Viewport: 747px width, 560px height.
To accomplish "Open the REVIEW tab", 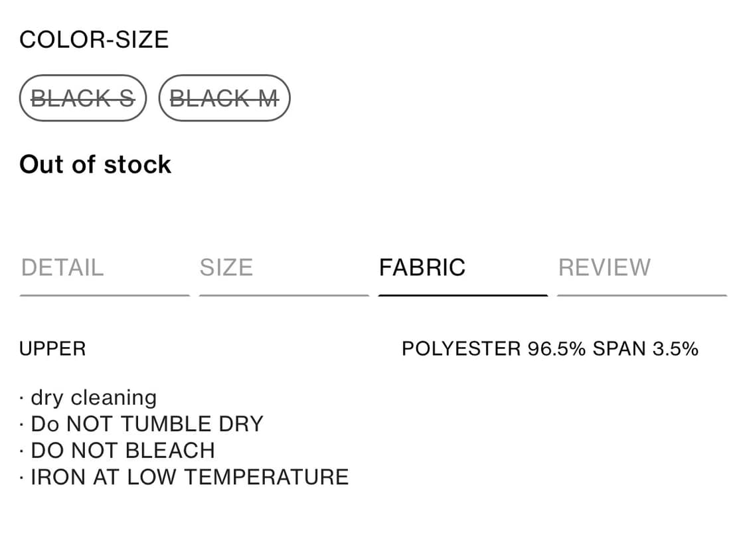I will coord(604,267).
